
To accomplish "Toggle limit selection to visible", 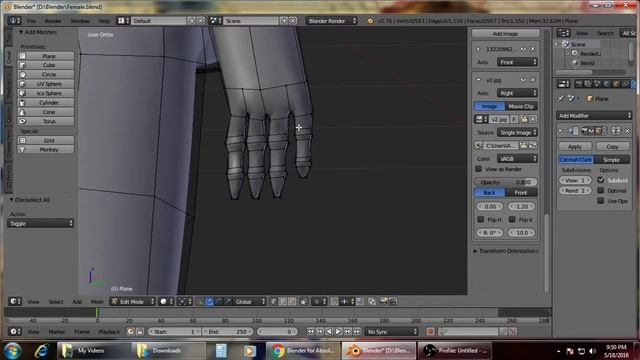I will pyautogui.click(x=303, y=302).
